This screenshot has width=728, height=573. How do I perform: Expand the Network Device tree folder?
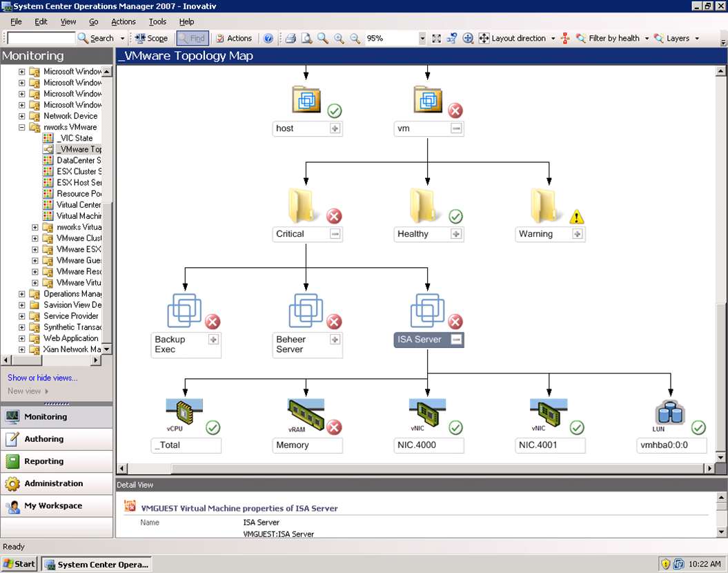(22, 116)
